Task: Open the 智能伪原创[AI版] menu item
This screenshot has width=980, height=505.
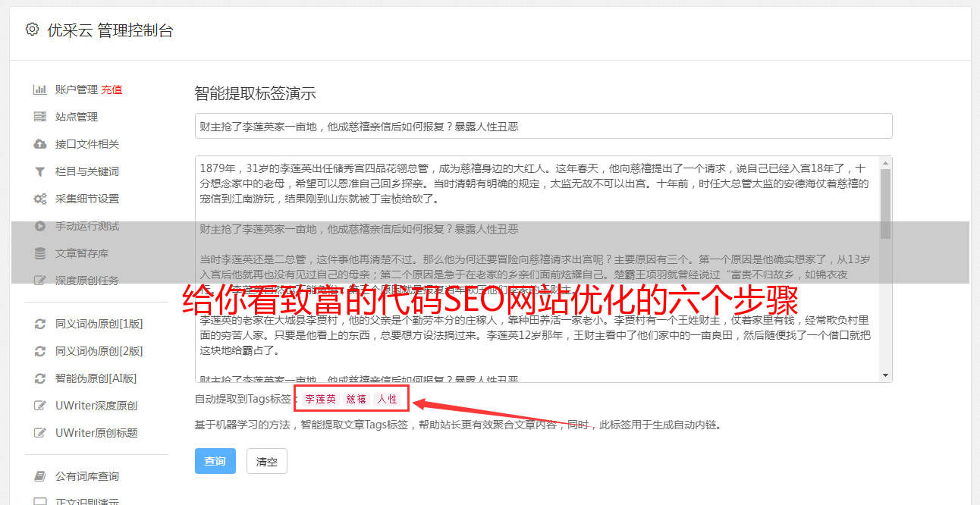Action: coord(96,378)
